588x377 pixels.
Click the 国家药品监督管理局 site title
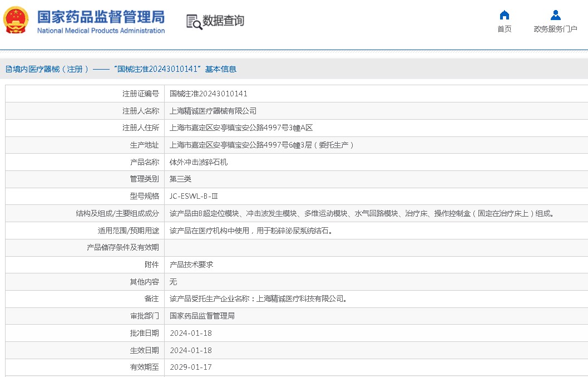(101, 17)
